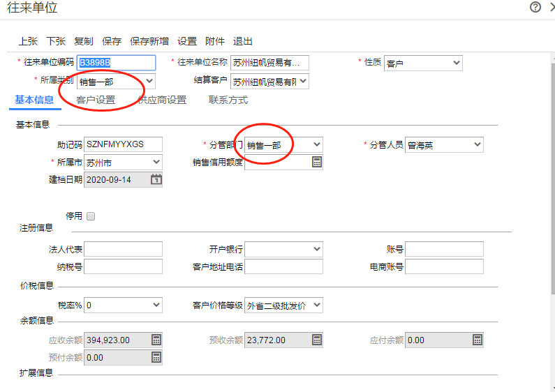This screenshot has width=555, height=392.
Task: Open the help question mark icon
Action: [535, 7]
